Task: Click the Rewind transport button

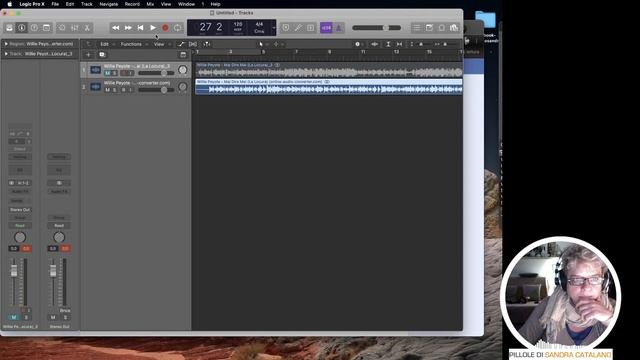Action: tap(116, 28)
